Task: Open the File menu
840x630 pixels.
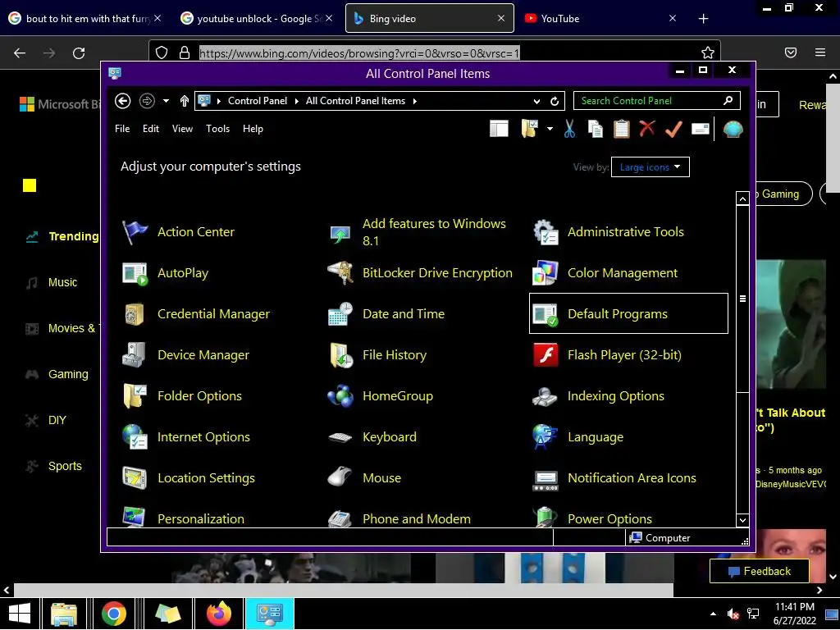Action: 122,129
